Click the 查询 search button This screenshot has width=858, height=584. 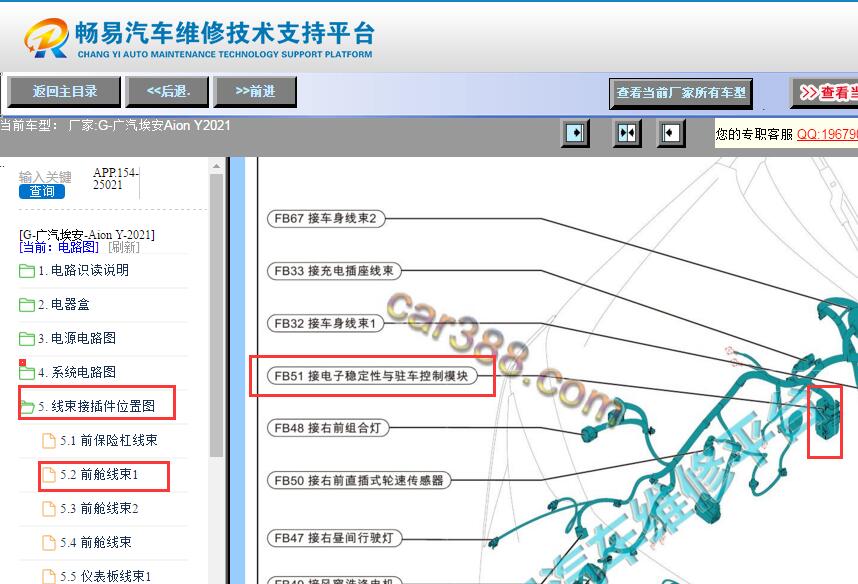(42, 192)
